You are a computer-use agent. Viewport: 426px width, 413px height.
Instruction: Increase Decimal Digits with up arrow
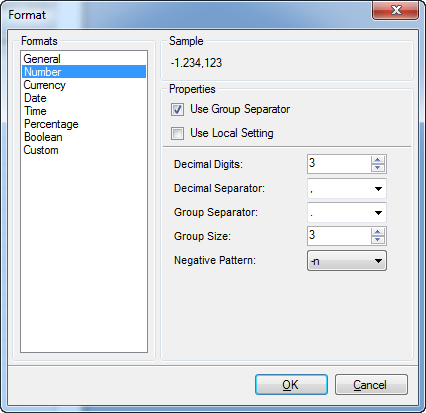click(378, 160)
